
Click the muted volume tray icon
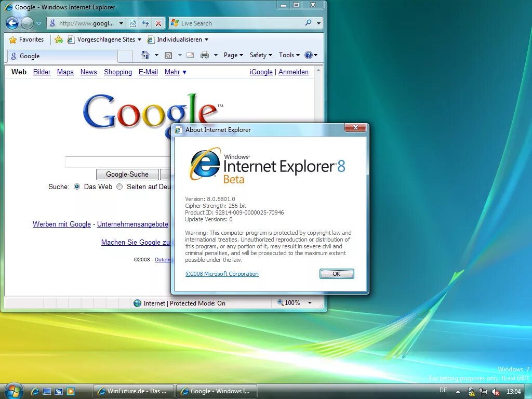(495, 392)
